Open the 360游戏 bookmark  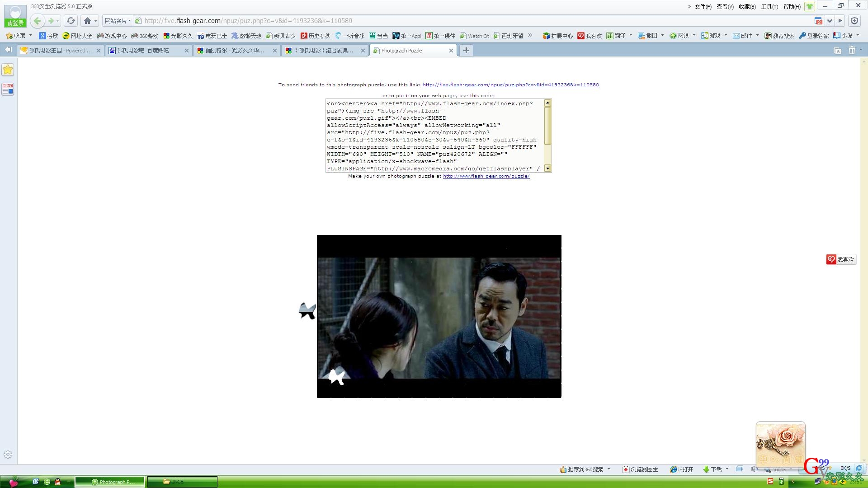pyautogui.click(x=145, y=36)
